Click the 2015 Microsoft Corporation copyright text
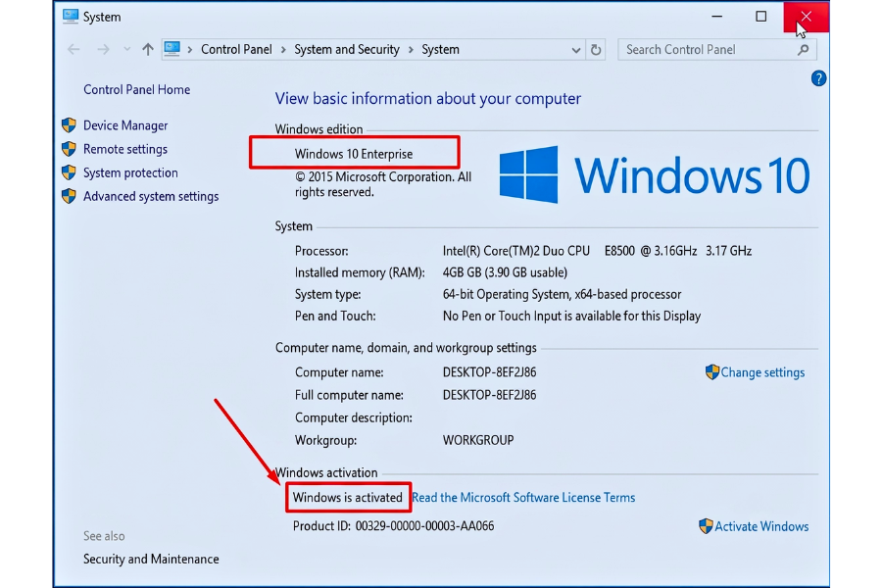 point(383,184)
